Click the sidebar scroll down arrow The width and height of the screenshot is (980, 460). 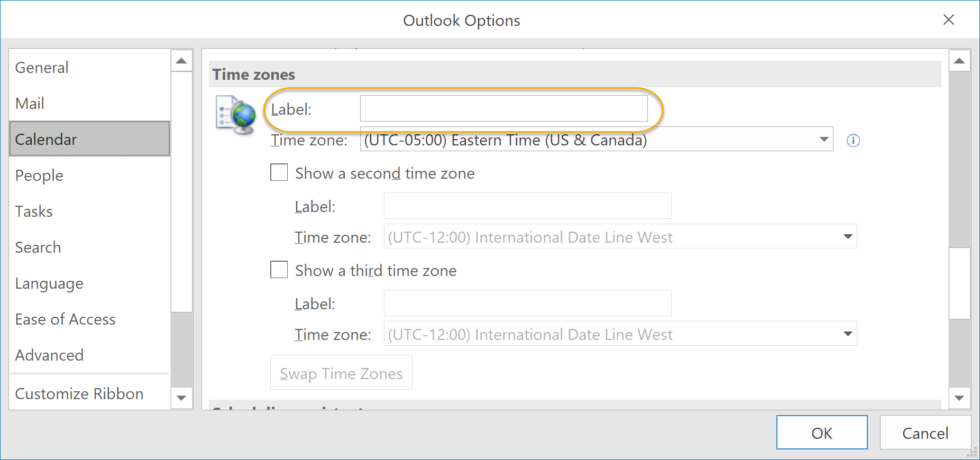tap(181, 398)
